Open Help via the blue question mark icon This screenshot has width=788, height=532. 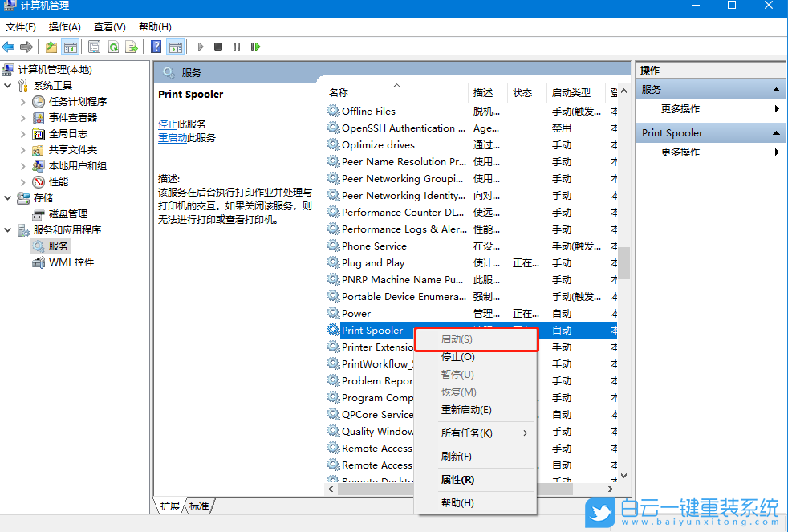[156, 47]
